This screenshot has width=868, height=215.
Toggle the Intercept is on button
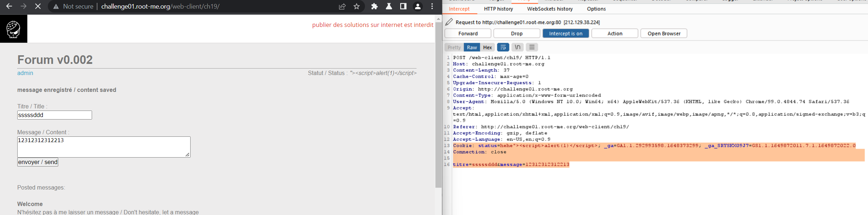[x=566, y=33]
